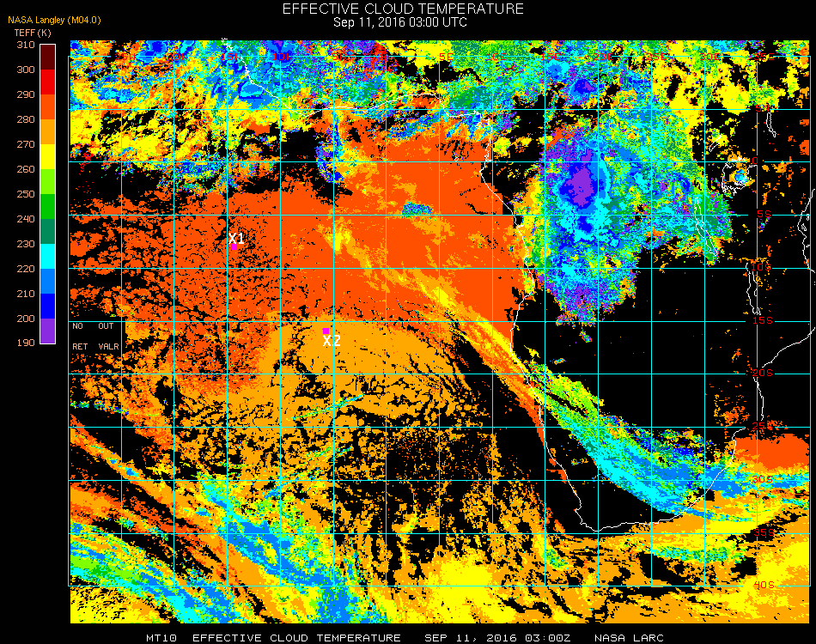Screen dimensions: 816x644
Task: Click the white 'X1' marker label
Action: 236,238
